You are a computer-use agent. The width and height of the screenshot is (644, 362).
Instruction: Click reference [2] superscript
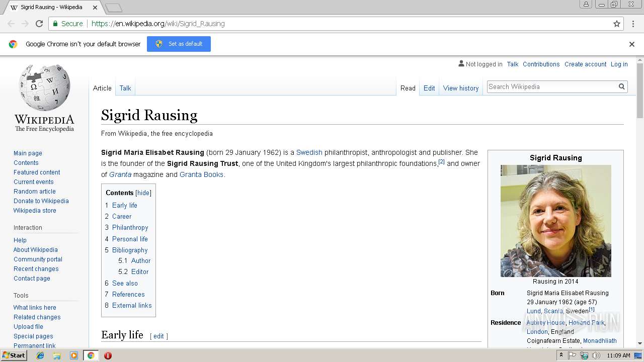[442, 161]
